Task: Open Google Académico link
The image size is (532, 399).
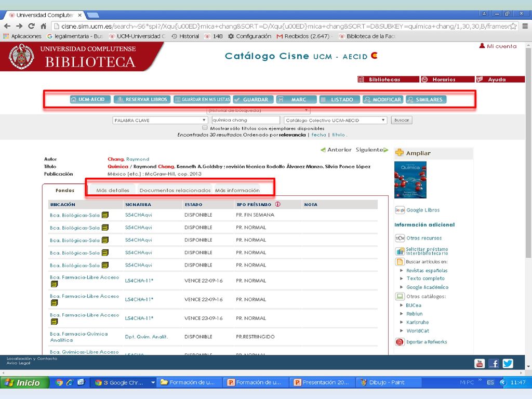Action: point(428,287)
